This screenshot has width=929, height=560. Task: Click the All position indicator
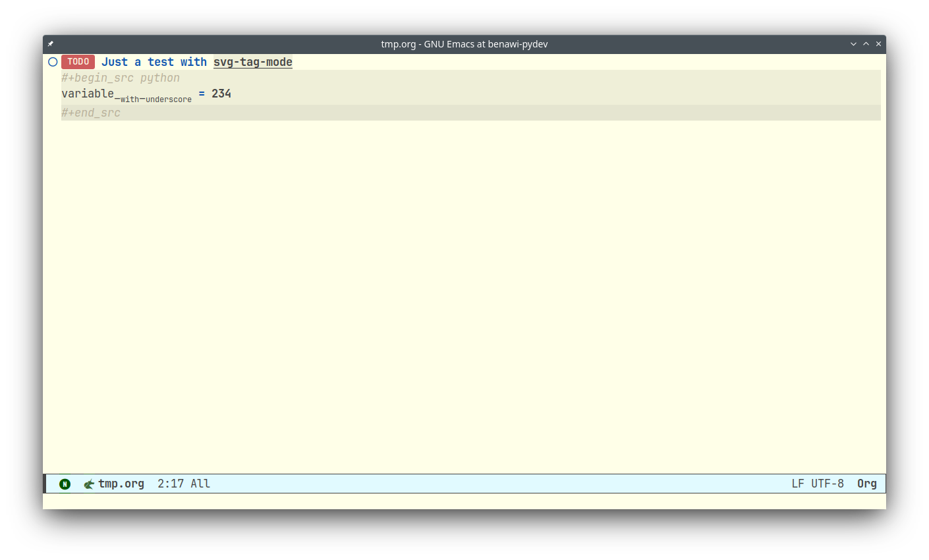tap(202, 483)
